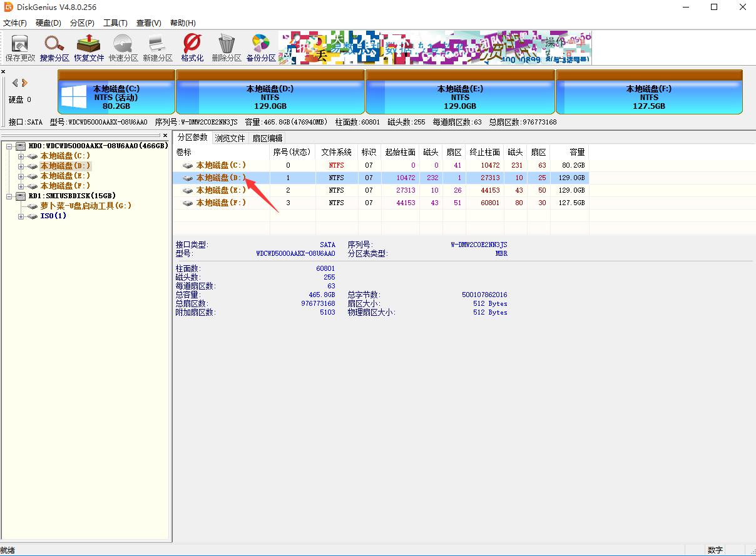Click the 删除分区 (Delete Partition) trash icon

[226, 48]
